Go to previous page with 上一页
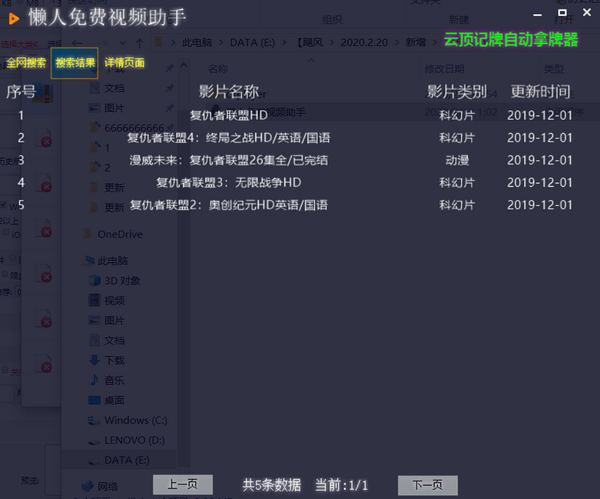Viewport: 600px width, 499px height. 182,485
